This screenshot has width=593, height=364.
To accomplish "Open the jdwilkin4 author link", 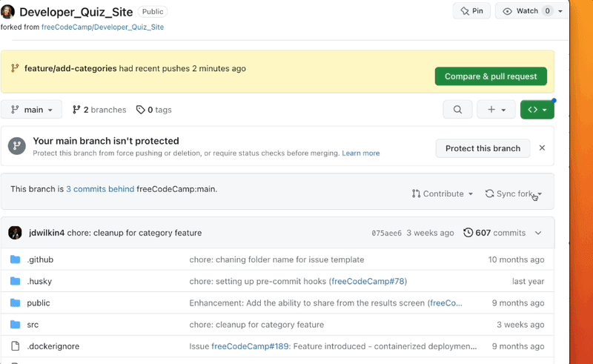I will [47, 233].
